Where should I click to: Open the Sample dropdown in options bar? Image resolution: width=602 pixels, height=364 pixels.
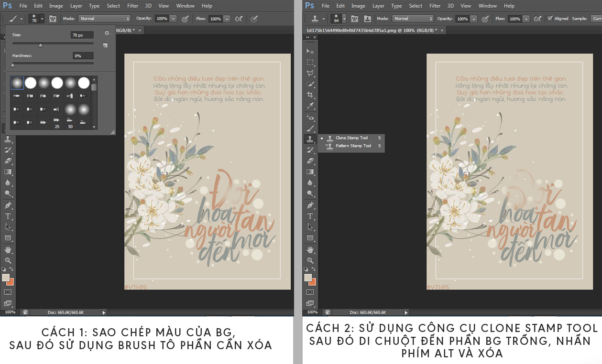click(x=596, y=19)
